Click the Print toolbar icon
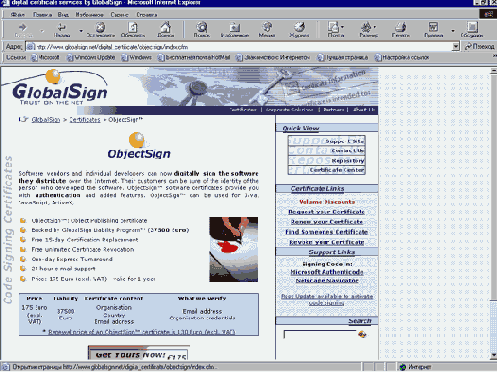 point(401,27)
